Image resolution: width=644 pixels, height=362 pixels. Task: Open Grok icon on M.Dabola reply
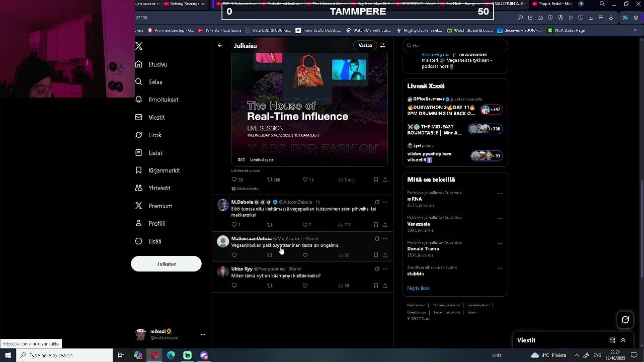tap(377, 202)
